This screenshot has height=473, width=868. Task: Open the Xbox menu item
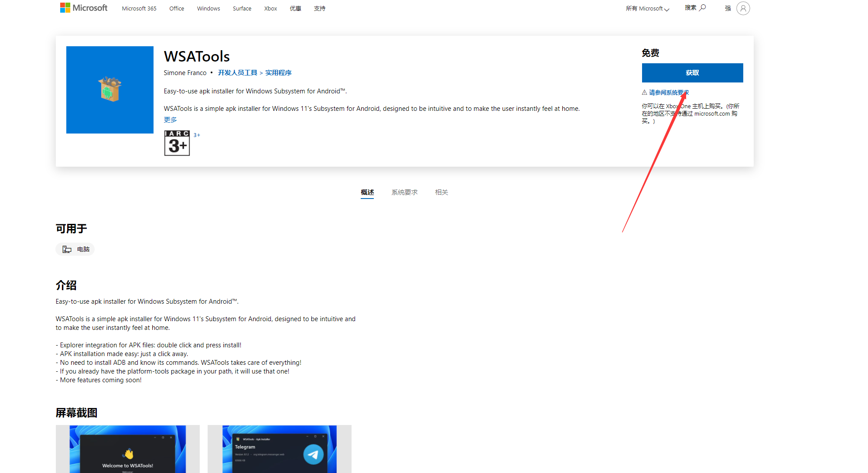click(x=270, y=9)
